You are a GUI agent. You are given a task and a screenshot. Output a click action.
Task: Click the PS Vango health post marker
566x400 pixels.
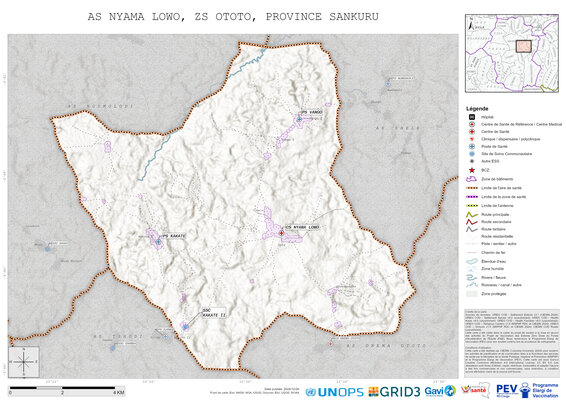[299, 119]
